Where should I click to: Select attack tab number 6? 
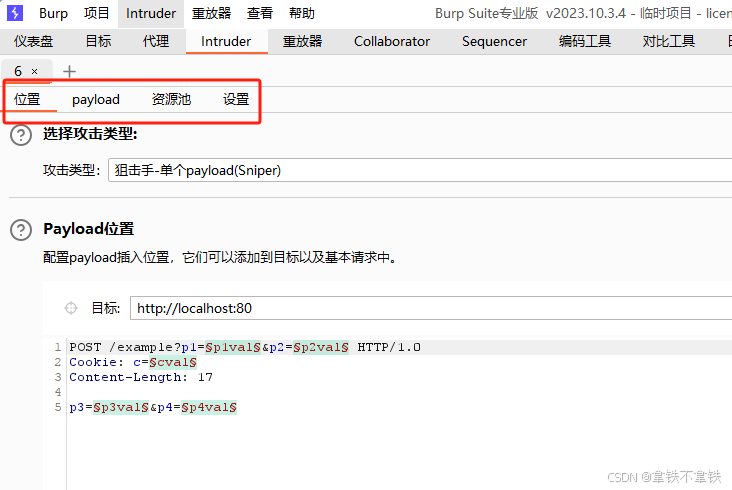click(18, 71)
